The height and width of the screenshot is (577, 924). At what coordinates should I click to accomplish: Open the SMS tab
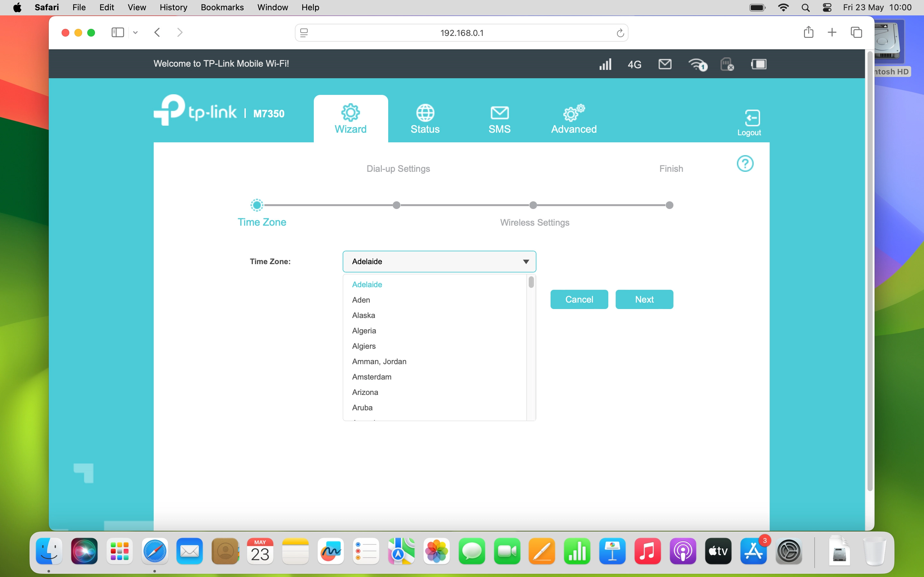[500, 119]
